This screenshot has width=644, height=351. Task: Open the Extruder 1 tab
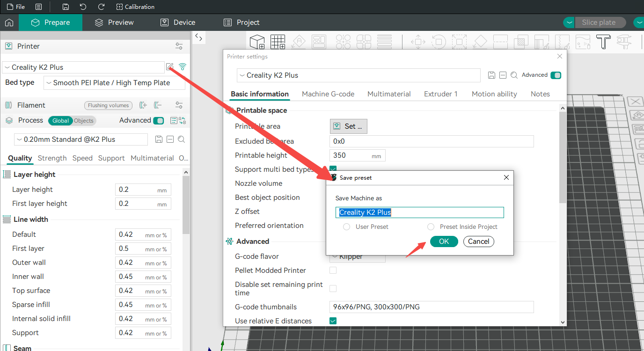[441, 94]
